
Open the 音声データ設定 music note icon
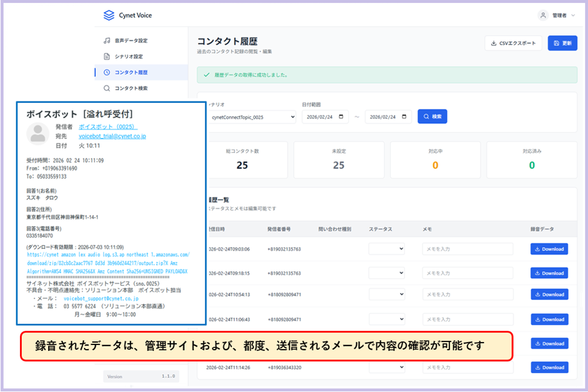coord(106,41)
